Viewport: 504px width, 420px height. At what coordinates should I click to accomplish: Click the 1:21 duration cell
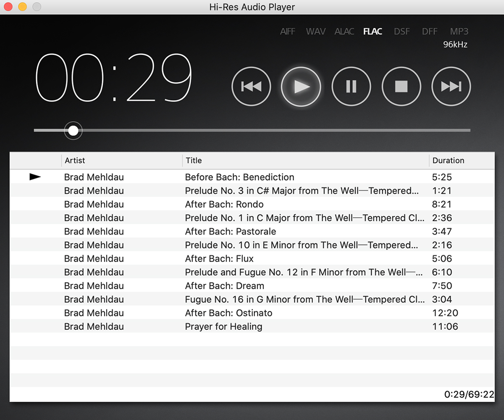point(442,190)
